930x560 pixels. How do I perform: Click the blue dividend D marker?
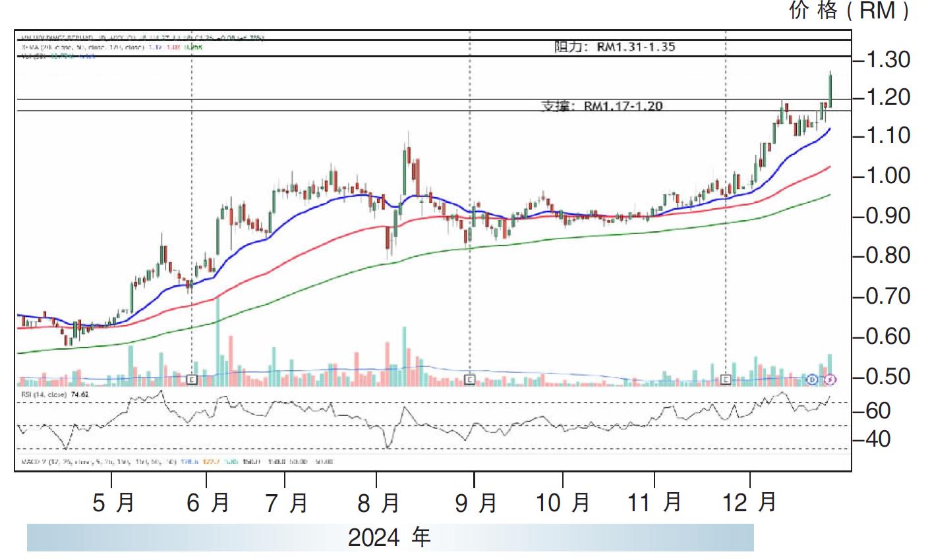tap(813, 379)
